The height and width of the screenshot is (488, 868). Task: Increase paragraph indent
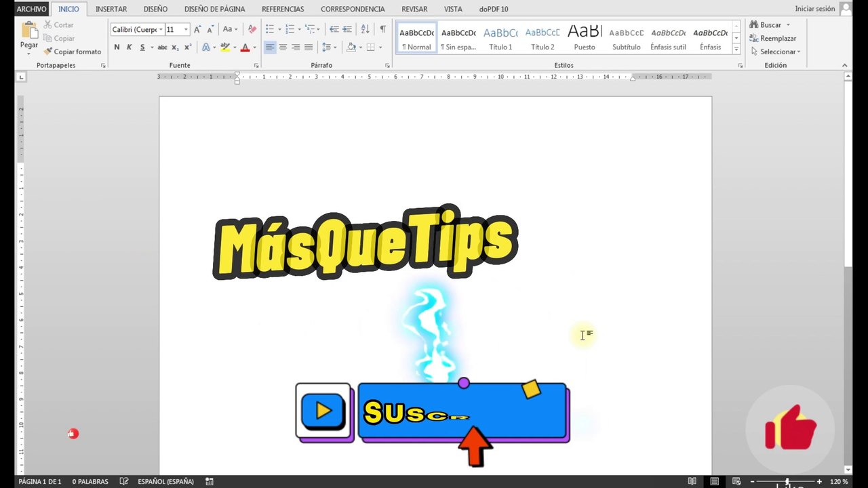tap(347, 29)
